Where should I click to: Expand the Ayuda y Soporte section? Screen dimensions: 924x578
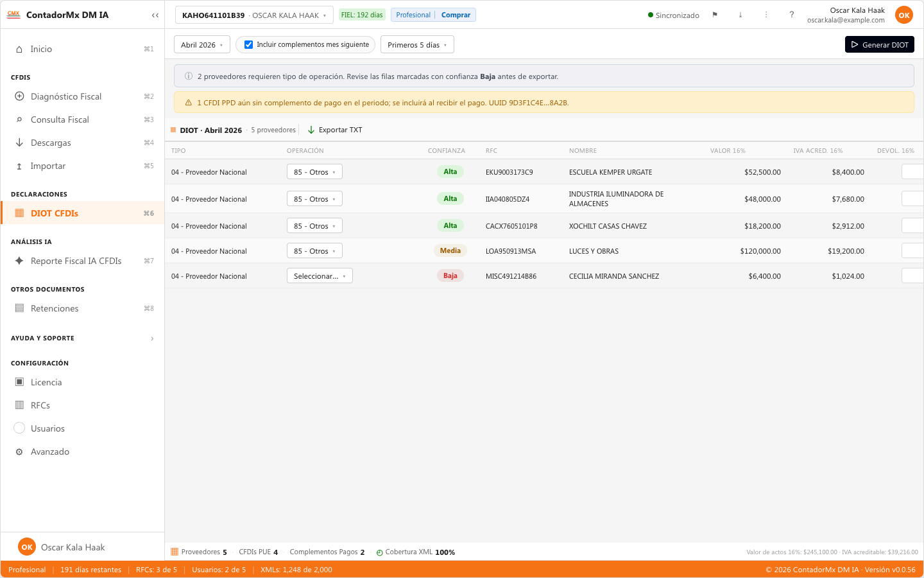82,338
